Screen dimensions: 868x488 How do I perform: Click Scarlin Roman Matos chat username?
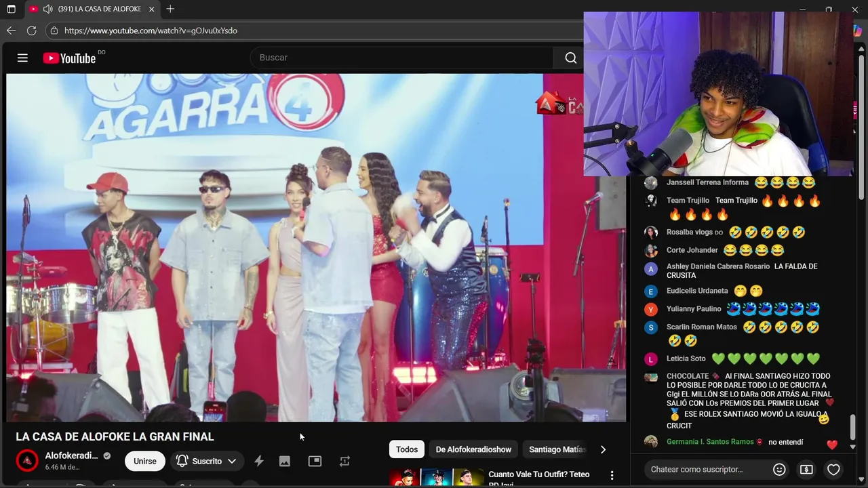pyautogui.click(x=702, y=327)
